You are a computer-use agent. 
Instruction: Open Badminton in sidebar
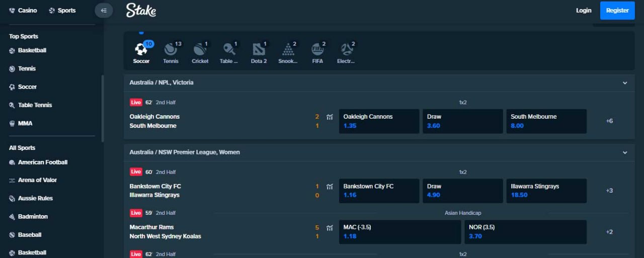coord(28,217)
